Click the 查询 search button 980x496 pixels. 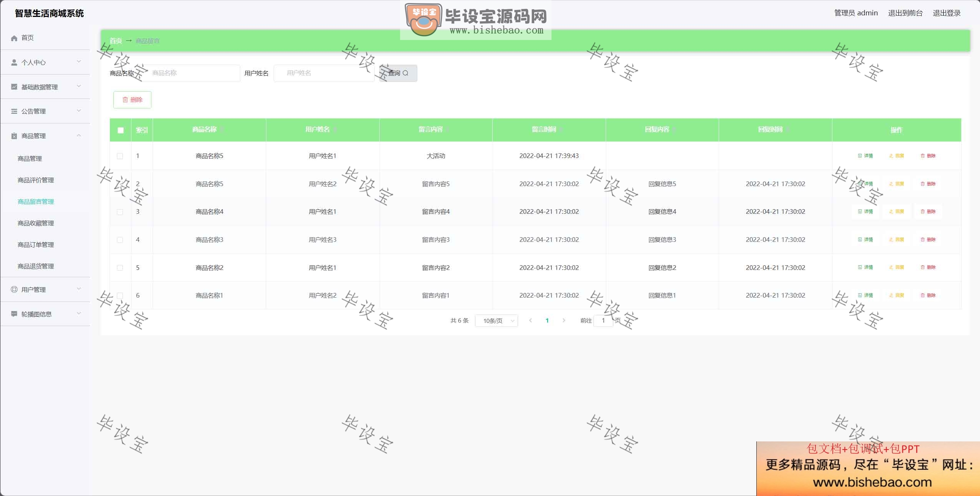398,73
